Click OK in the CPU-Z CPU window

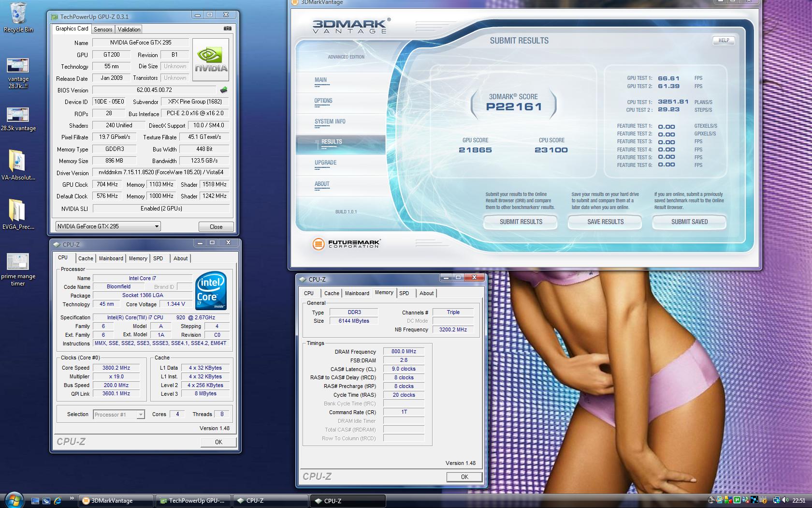point(218,442)
